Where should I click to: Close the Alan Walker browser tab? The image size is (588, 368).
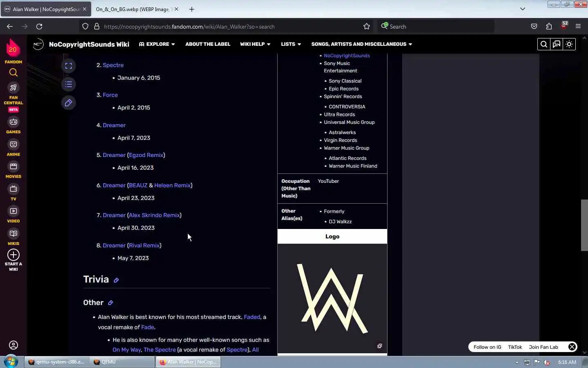[x=85, y=9]
